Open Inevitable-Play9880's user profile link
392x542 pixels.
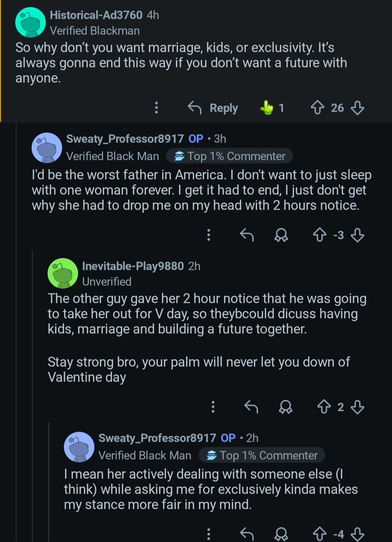click(x=133, y=266)
